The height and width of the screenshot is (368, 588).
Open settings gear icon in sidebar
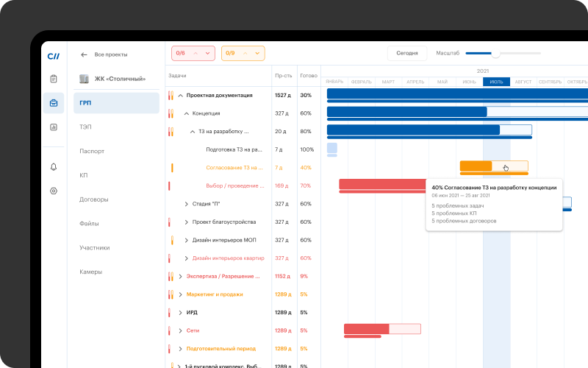coord(54,191)
